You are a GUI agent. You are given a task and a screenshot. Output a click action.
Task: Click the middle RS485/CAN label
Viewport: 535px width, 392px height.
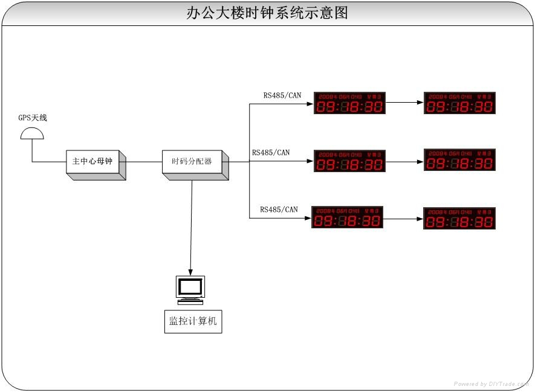[x=271, y=153]
